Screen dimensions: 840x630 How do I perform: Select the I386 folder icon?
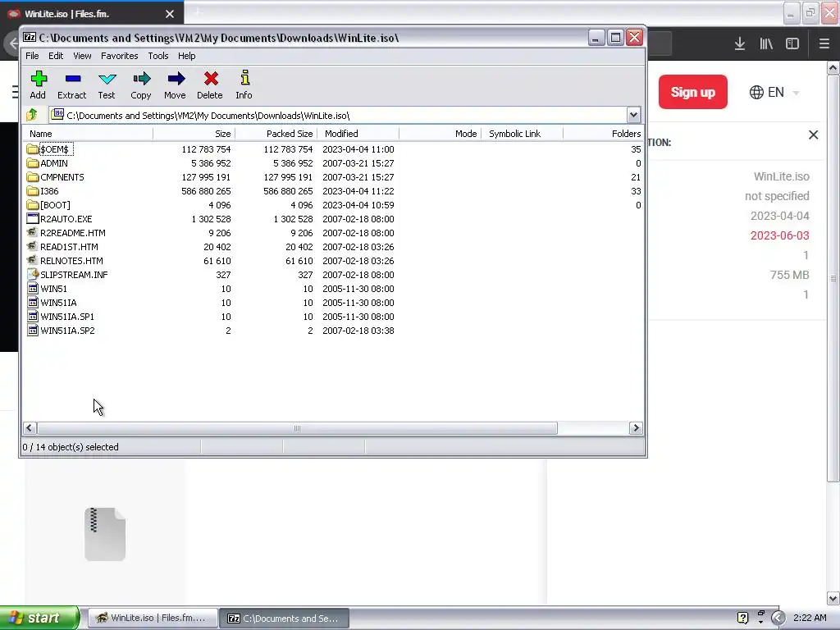point(32,190)
